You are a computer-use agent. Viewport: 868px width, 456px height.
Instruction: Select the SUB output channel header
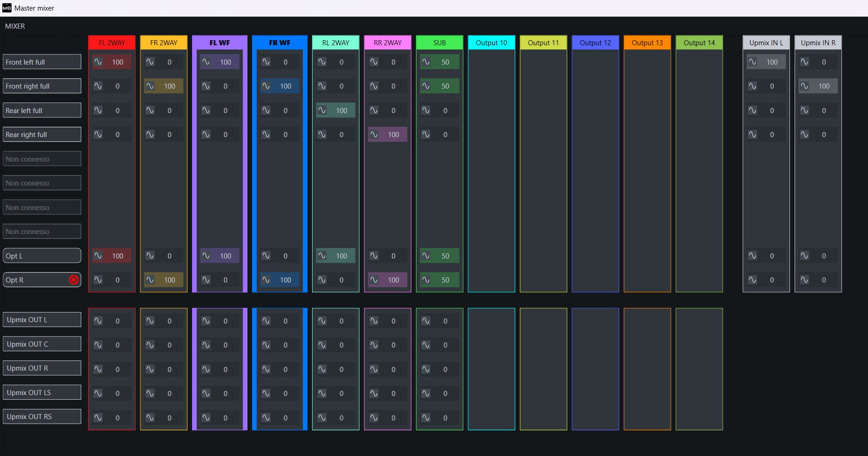click(x=440, y=42)
